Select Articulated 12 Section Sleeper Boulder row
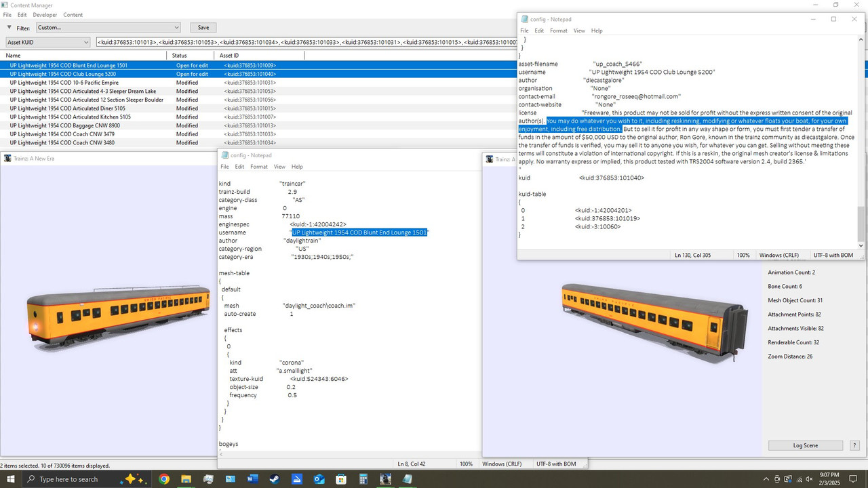The image size is (868, 488). coord(258,100)
